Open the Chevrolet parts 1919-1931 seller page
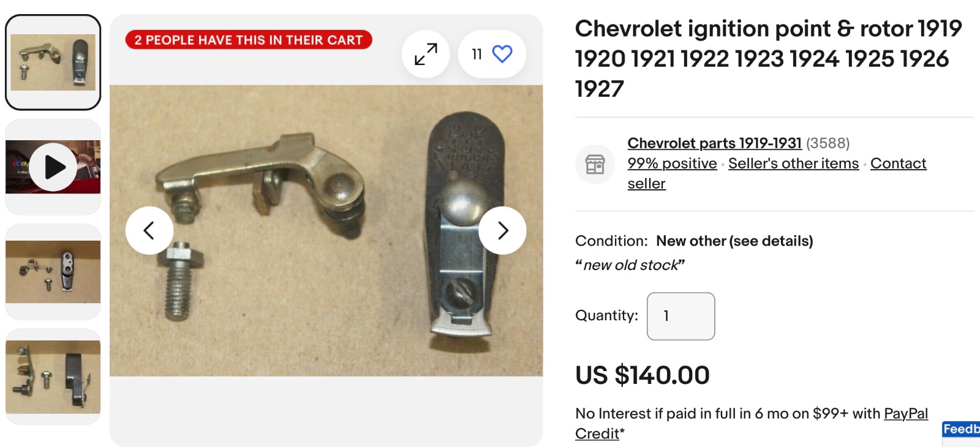 click(714, 143)
